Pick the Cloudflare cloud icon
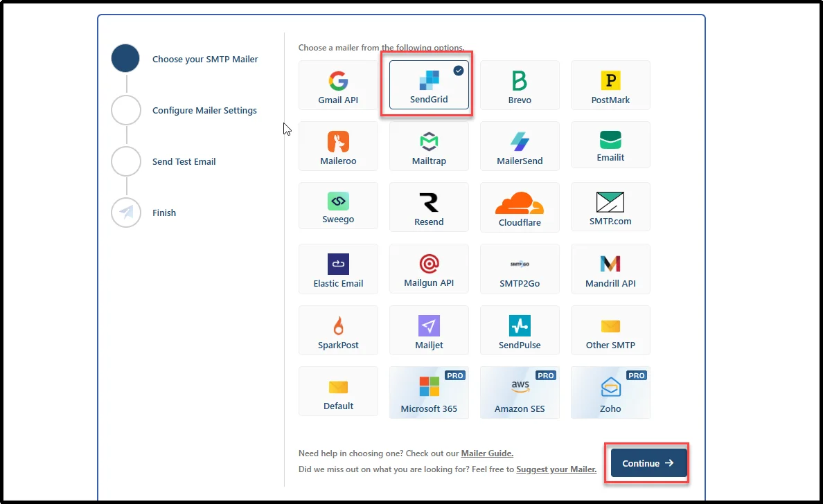 (519, 203)
